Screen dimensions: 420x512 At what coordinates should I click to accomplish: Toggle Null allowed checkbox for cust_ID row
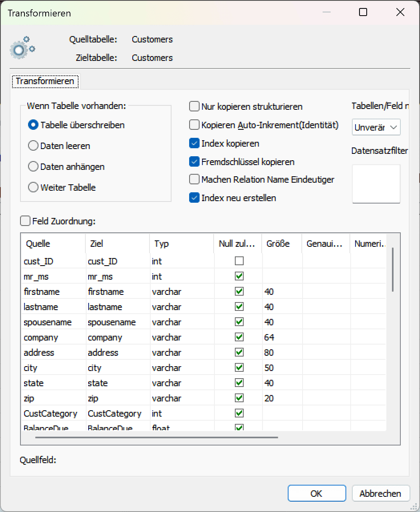click(x=239, y=261)
